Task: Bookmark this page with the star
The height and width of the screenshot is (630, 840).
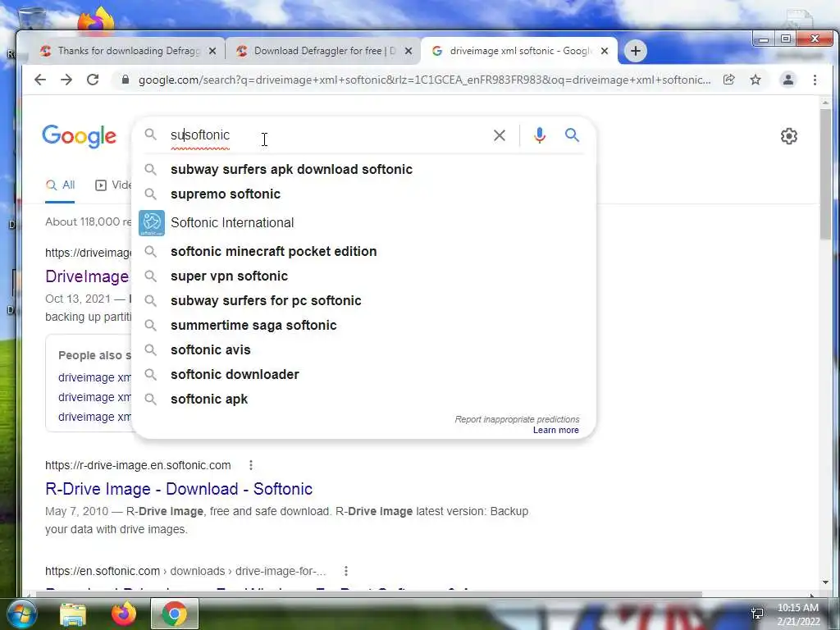Action: 756,80
